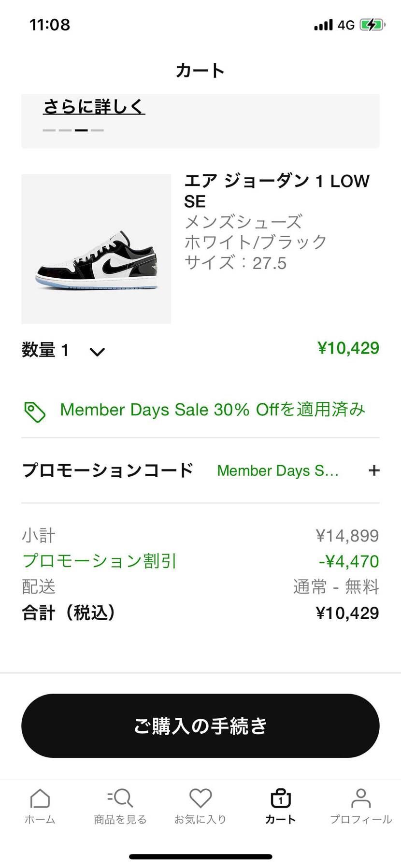Screen dimensions: 401x868
Task: Tap the green promotion tag icon
Action: click(35, 412)
